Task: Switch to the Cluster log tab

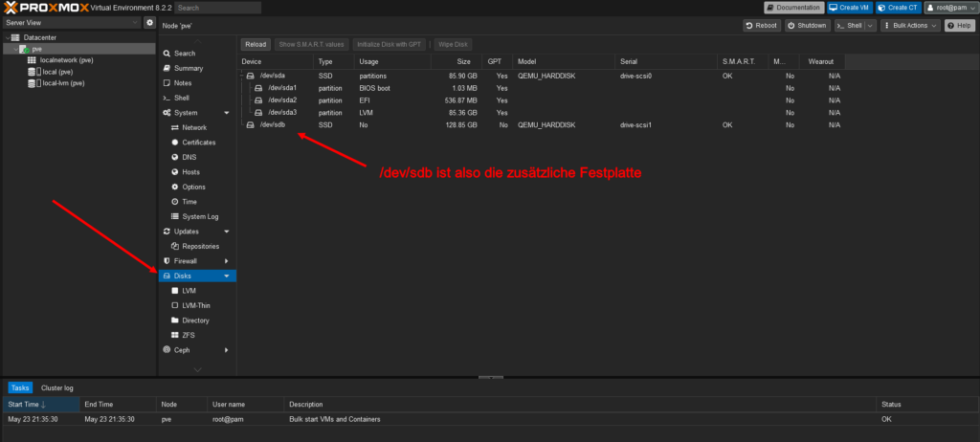Action: pos(56,387)
